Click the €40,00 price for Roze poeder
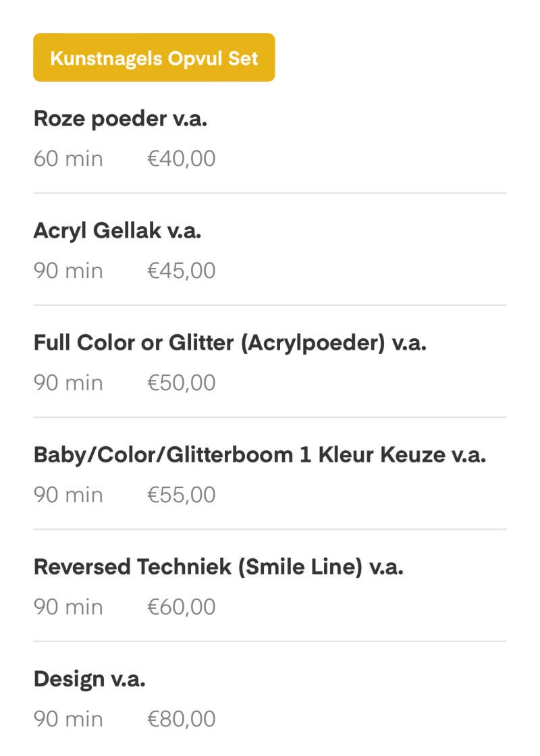This screenshot has width=540, height=756. tap(182, 159)
